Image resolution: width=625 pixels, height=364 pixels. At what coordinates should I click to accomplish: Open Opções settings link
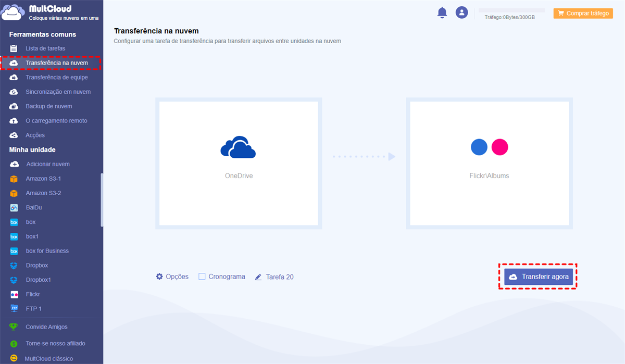pos(177,277)
